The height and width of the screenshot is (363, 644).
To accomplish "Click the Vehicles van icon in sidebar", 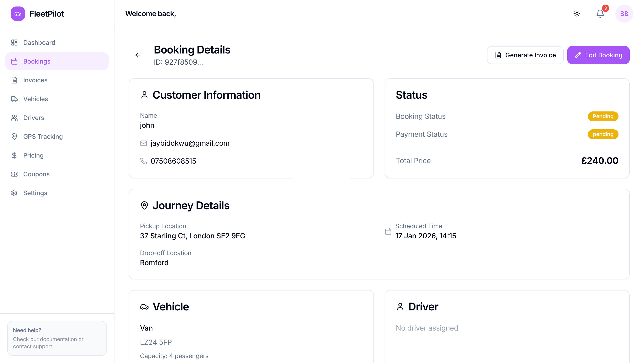I will pos(14,99).
